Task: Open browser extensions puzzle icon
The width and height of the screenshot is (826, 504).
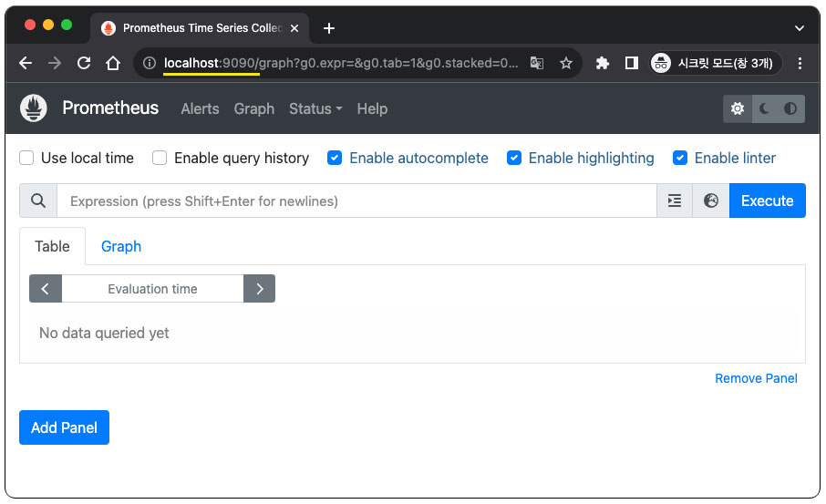Action: (602, 63)
